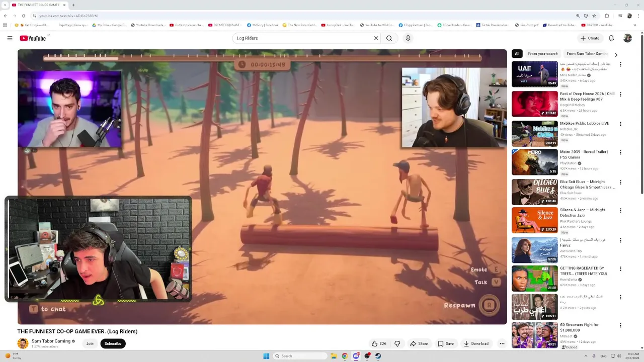
Task: Open Steam from the taskbar
Action: [378, 356]
